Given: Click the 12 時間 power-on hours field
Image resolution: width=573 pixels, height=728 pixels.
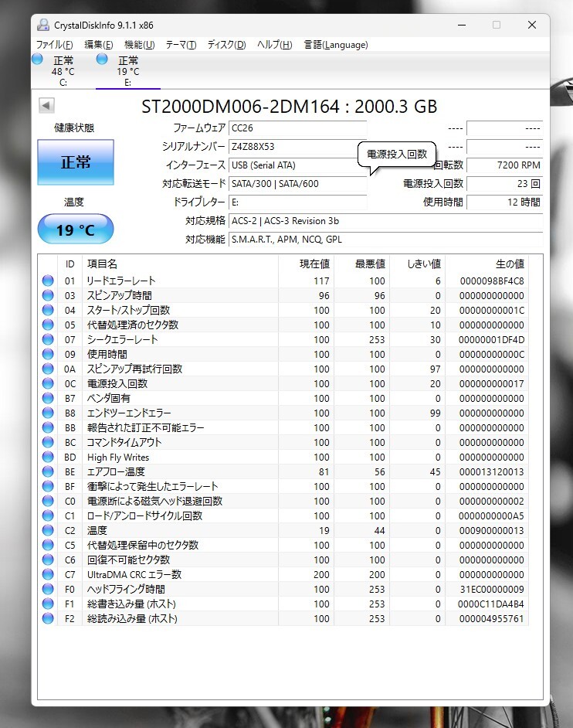Looking at the screenshot, I should [x=505, y=202].
